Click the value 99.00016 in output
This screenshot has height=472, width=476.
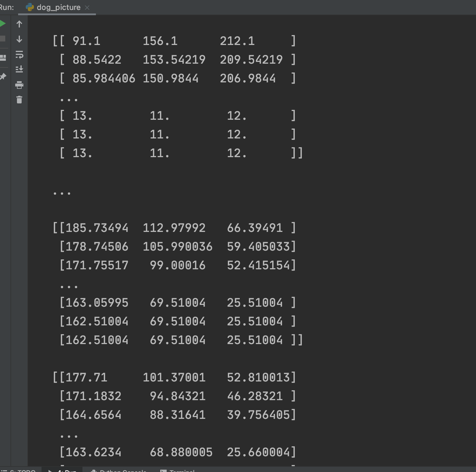177,265
